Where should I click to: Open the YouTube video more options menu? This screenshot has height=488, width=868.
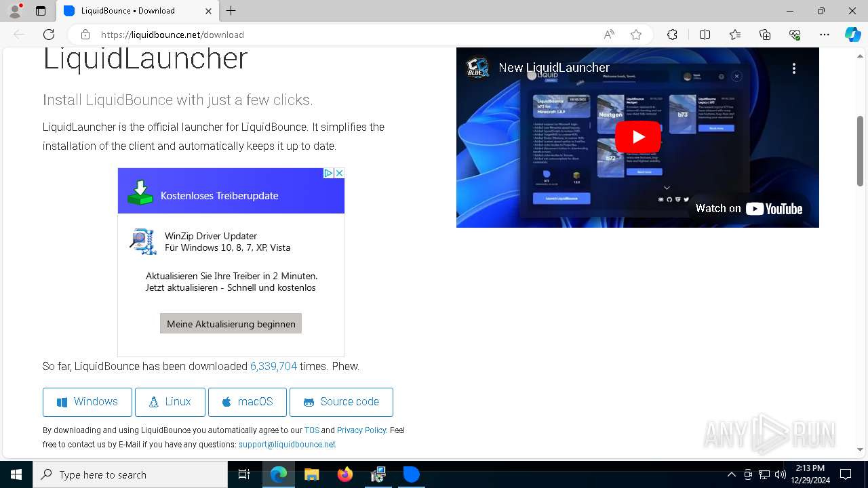coord(793,68)
